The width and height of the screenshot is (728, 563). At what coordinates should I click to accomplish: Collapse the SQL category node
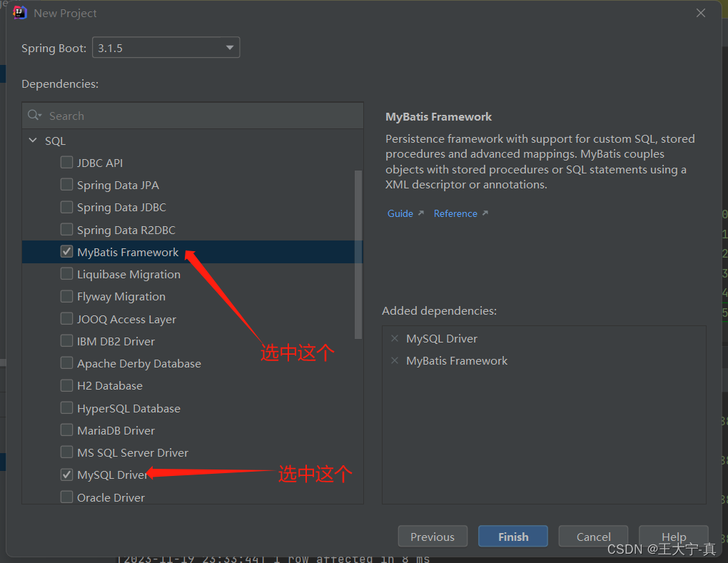33,140
